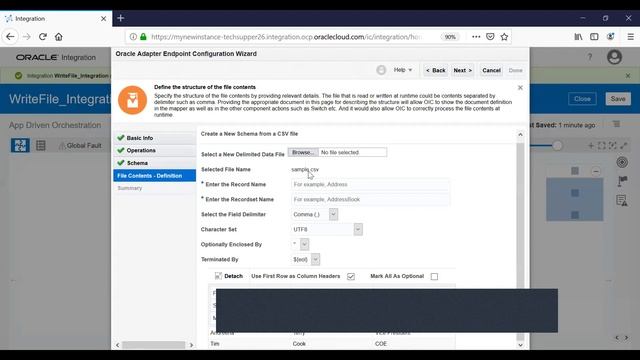Click the Browse file button
Screen dimensions: 640x360
click(303, 153)
